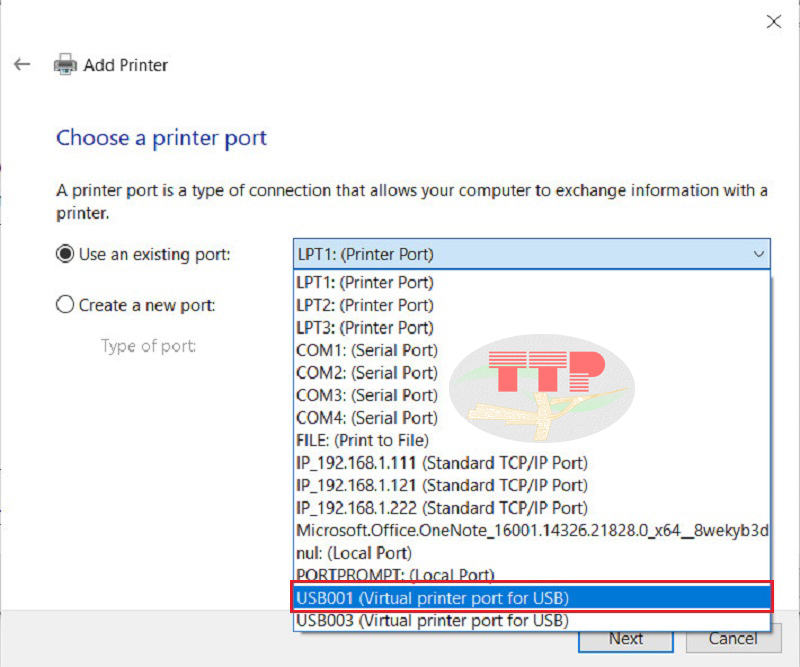Click the Next button

626,638
